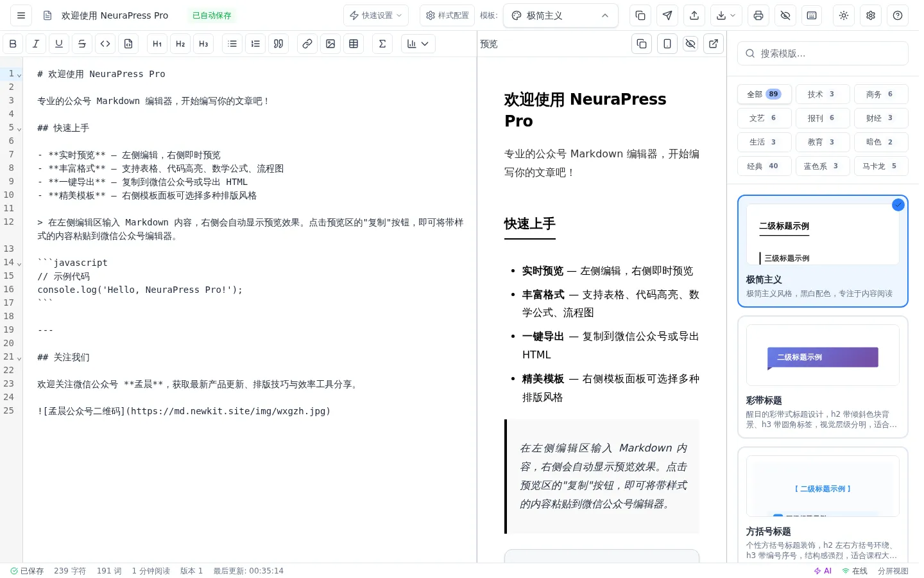Viewport: 924px width, 578px height.
Task: Insert an H2 heading
Action: (180, 44)
